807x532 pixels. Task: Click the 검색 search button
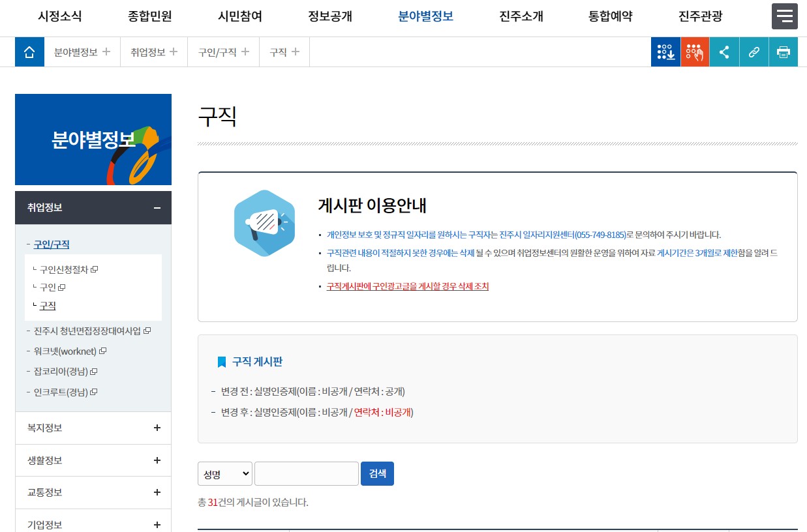pos(377,474)
